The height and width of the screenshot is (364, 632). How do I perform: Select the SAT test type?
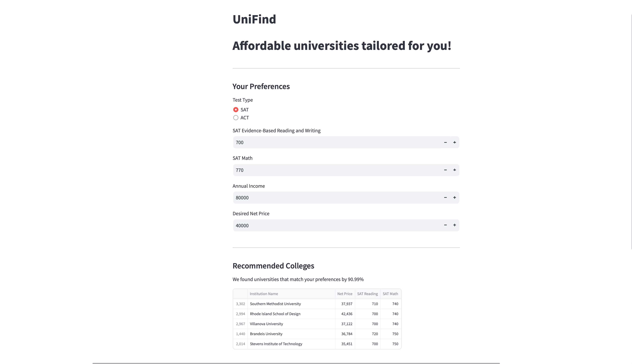coord(236,110)
